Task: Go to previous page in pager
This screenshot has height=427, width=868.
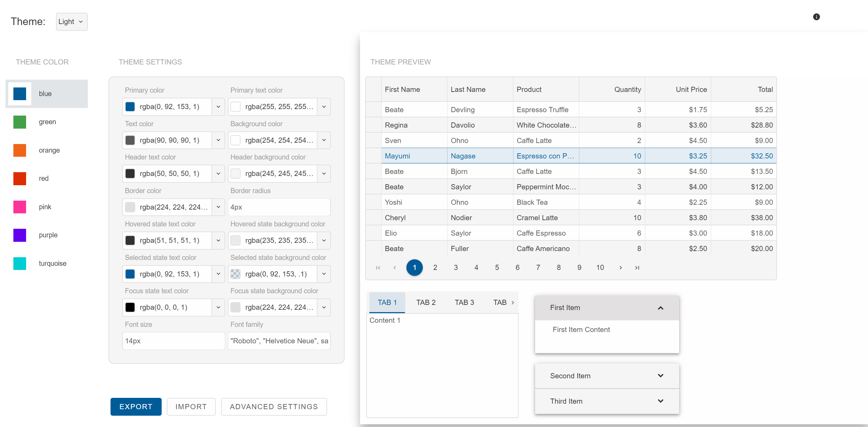Action: [395, 268]
